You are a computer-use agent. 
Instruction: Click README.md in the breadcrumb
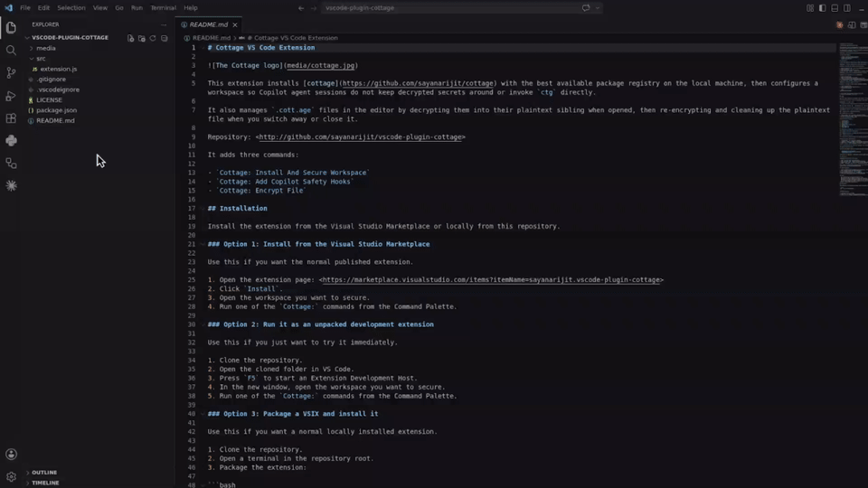(211, 38)
